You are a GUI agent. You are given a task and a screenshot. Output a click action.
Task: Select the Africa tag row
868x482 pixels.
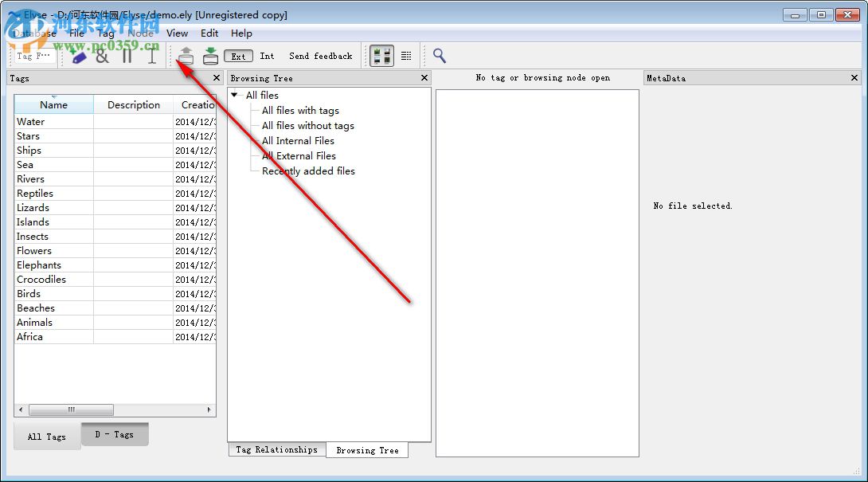[115, 337]
